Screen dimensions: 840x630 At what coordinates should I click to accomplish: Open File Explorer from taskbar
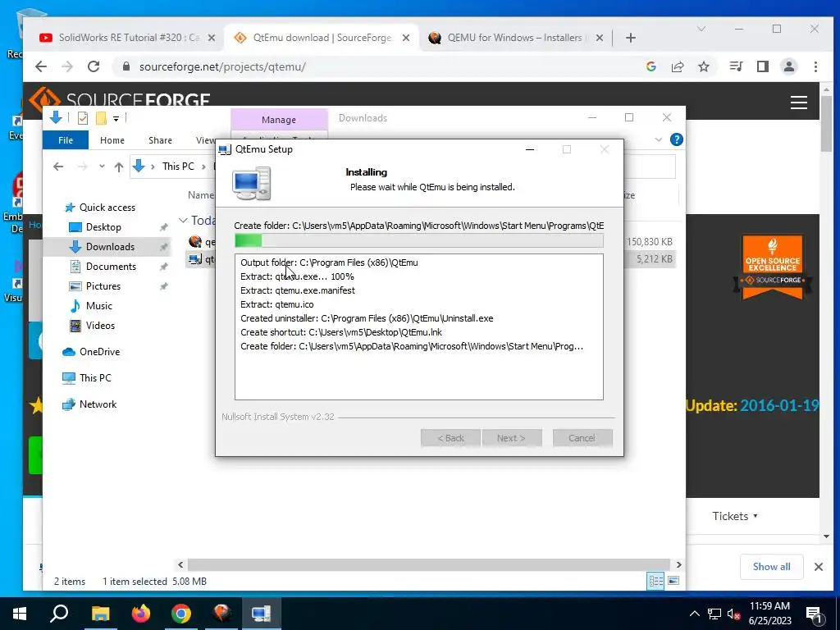pos(100,614)
